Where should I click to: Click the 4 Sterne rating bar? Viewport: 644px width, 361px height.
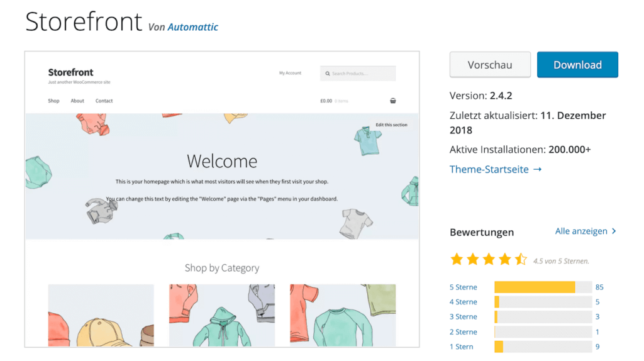coord(543,302)
